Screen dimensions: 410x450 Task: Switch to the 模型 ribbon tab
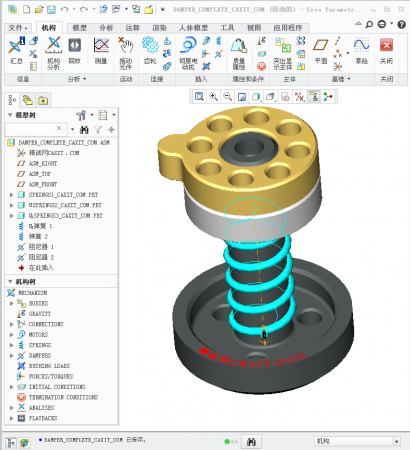click(79, 28)
